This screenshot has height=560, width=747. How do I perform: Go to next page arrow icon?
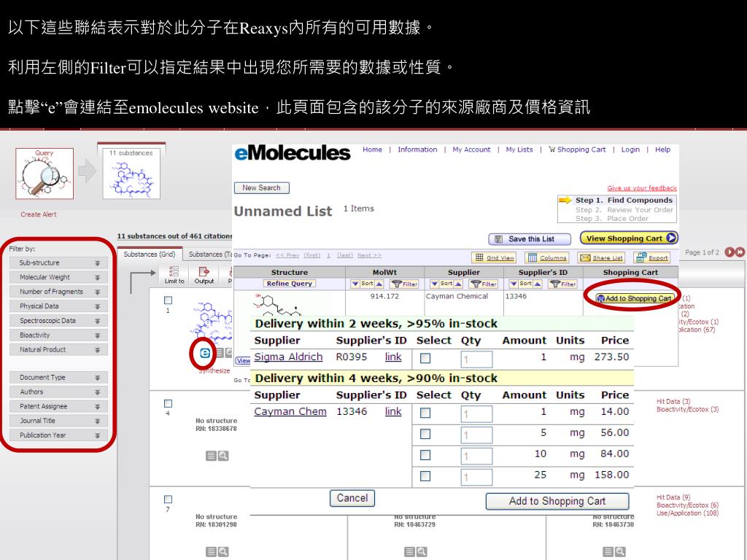click(x=729, y=252)
